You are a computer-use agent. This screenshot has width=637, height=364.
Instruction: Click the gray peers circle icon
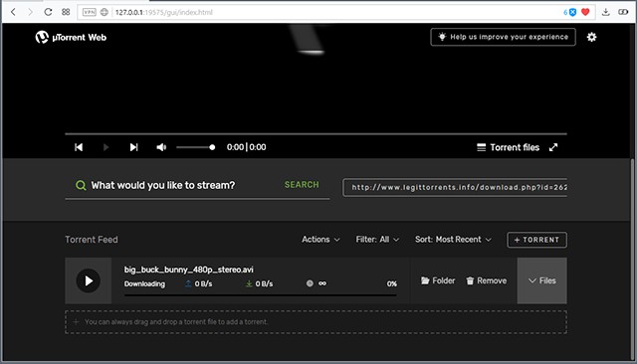tap(310, 283)
